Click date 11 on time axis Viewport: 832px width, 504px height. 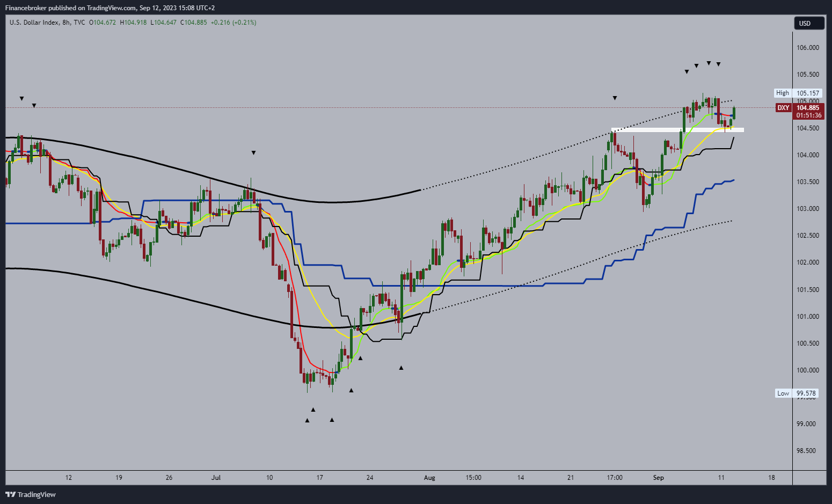tap(721, 478)
